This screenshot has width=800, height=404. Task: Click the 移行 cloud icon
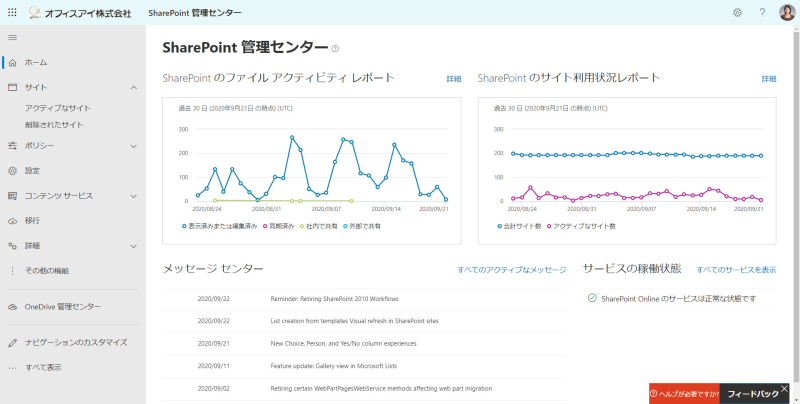13,221
